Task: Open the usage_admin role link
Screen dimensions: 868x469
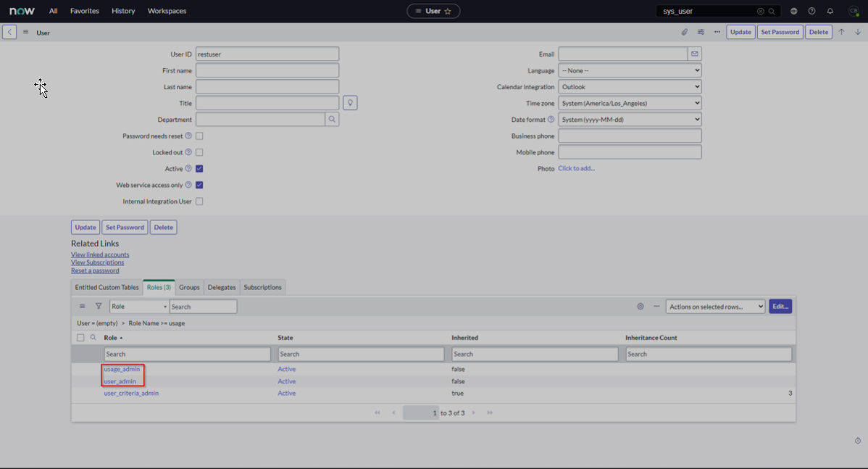Action: (122, 369)
